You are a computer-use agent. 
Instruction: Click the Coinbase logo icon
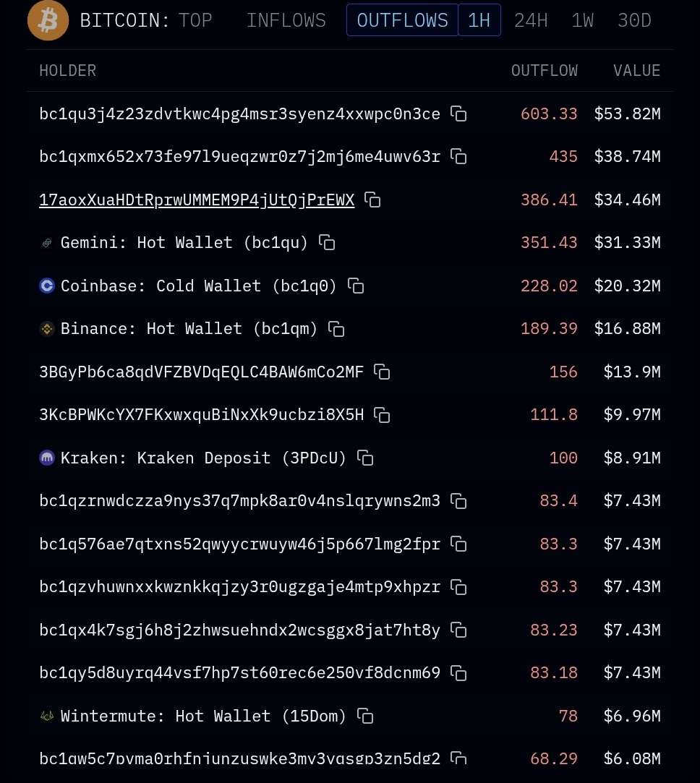point(47,286)
